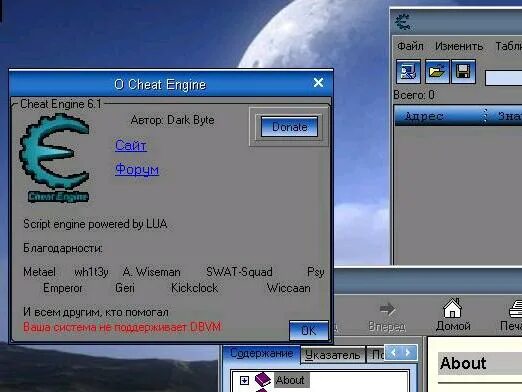Confirm the About dialog with OK

309,331
